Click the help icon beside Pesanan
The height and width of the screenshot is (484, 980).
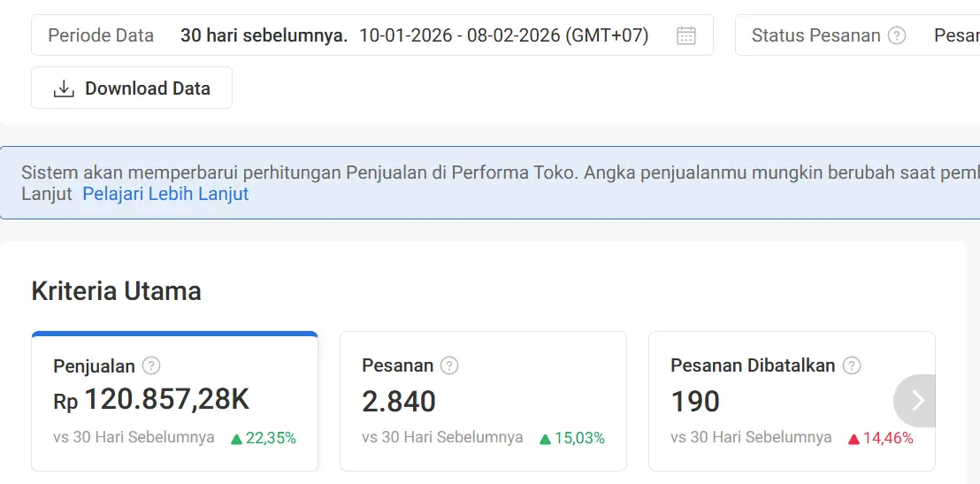pos(448,365)
